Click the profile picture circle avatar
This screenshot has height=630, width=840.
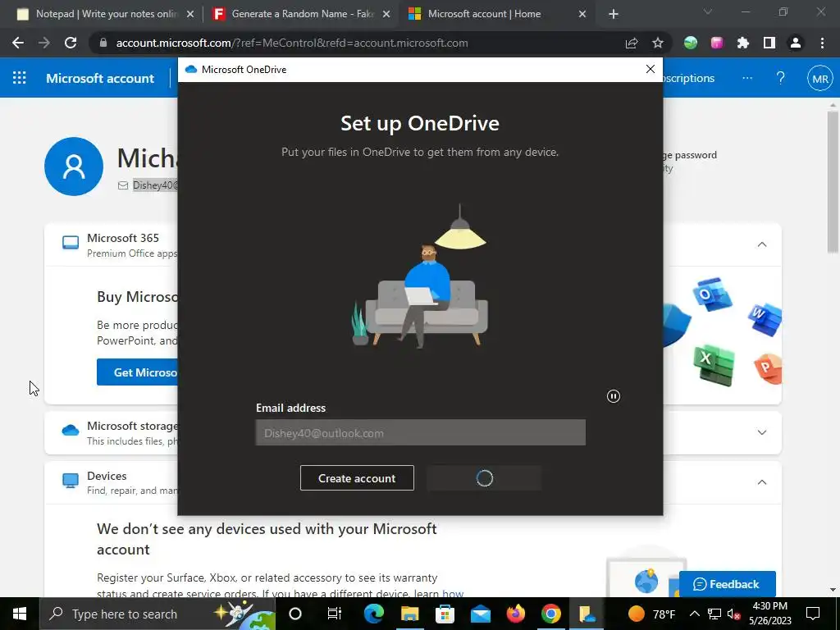point(74,166)
